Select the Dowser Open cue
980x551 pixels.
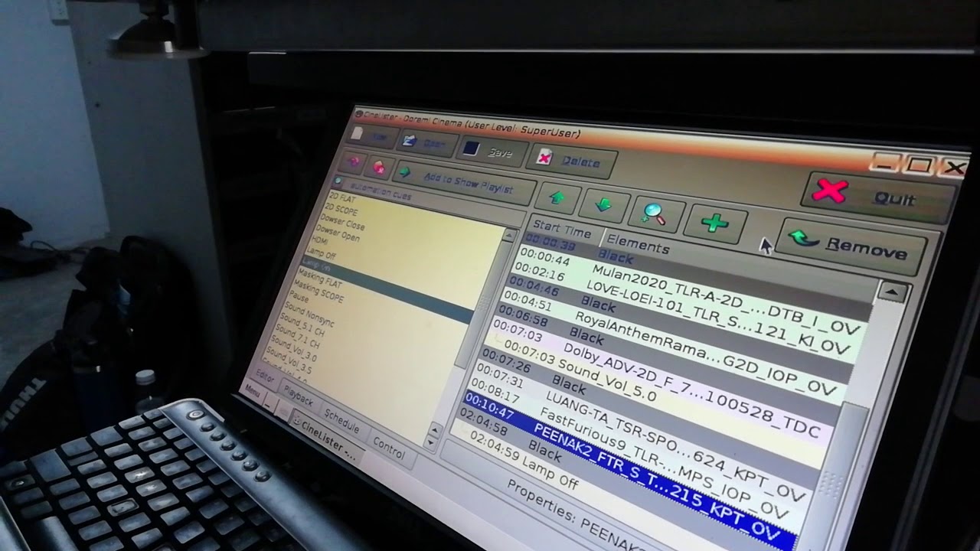point(338,232)
